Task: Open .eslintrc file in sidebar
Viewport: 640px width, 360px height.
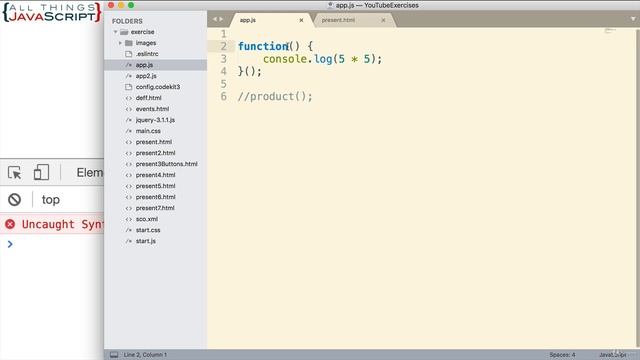Action: pos(147,54)
